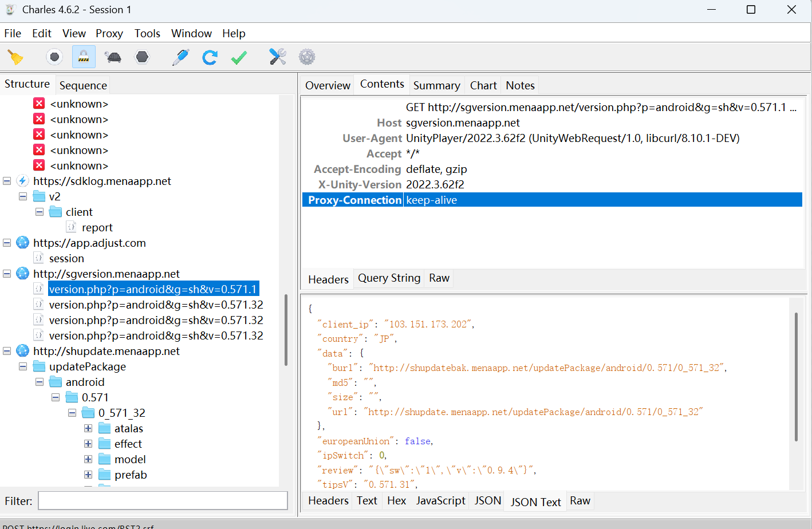Click the Repeat refresh arrow icon
812x529 pixels.
(x=210, y=57)
